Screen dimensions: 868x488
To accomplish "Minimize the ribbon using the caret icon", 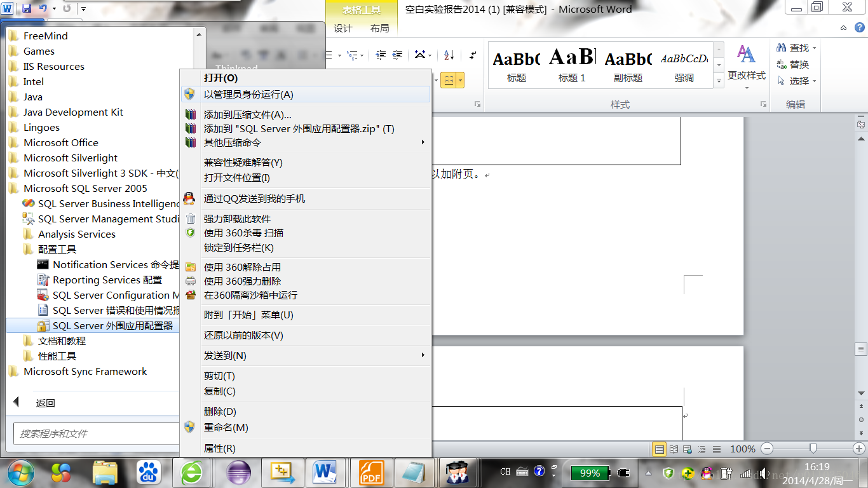I will [844, 28].
